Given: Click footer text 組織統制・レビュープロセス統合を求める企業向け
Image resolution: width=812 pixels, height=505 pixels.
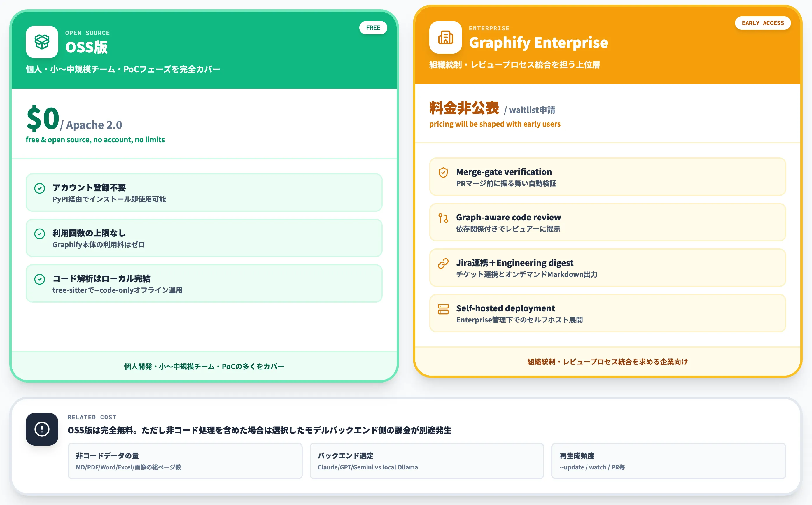Looking at the screenshot, I should [x=608, y=362].
